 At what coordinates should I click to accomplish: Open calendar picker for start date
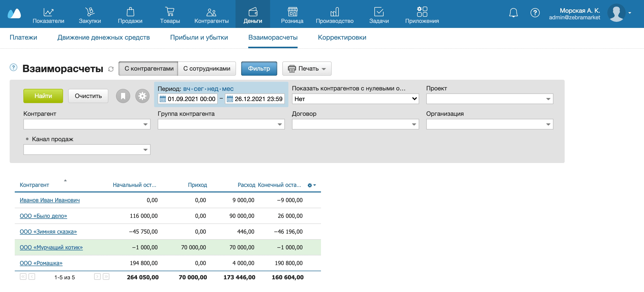pos(163,99)
